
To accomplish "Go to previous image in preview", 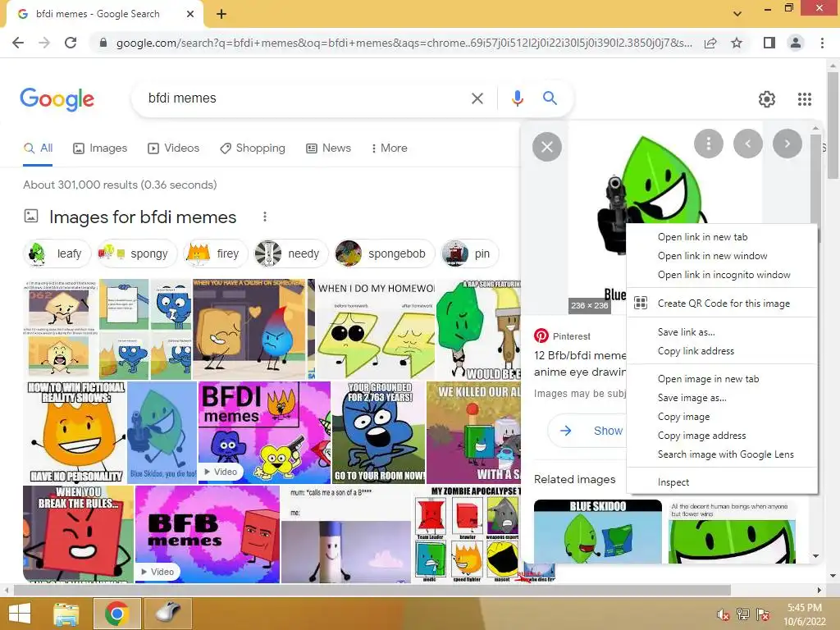I will pos(748,144).
